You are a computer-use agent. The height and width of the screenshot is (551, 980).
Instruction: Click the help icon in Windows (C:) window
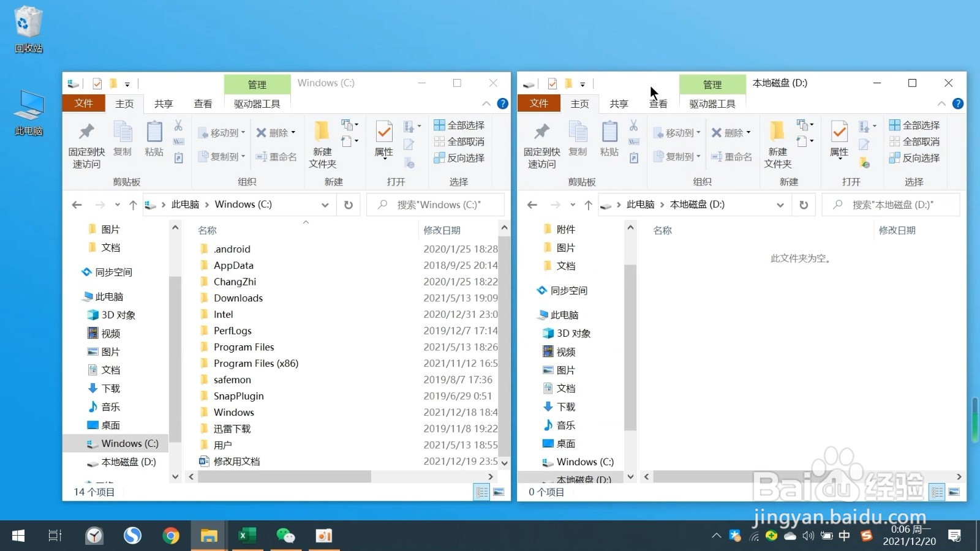tap(503, 103)
